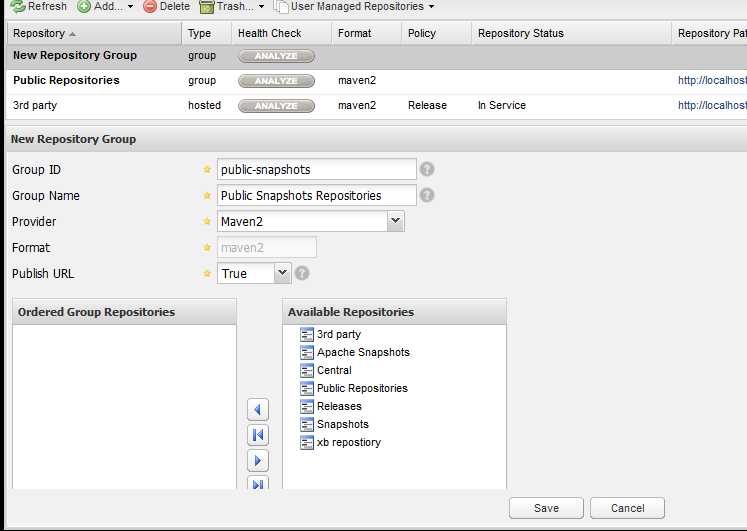Click the icon beside Releases
Image resolution: width=747 pixels, height=531 pixels.
pyautogui.click(x=307, y=406)
